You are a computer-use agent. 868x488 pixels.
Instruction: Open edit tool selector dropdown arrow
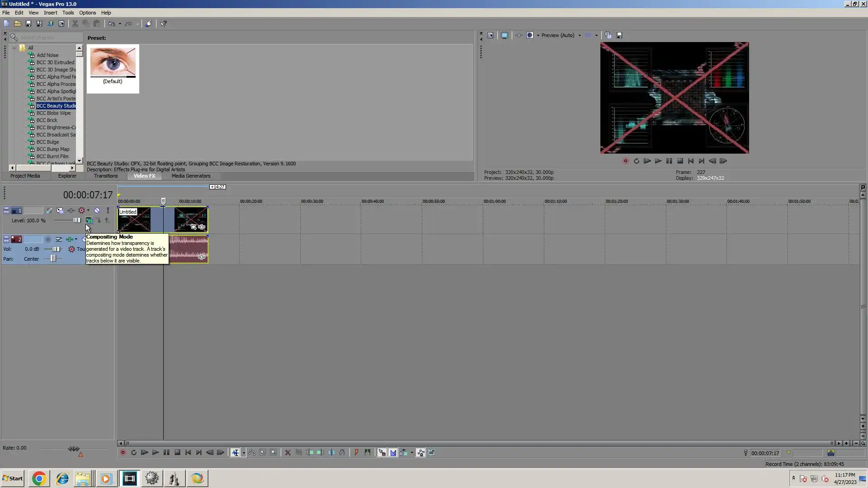point(244,453)
